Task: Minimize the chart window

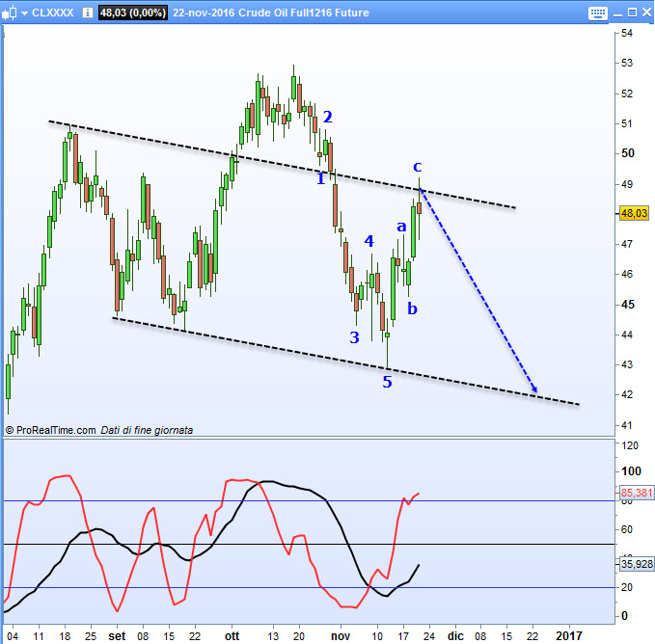Action: tap(618, 13)
